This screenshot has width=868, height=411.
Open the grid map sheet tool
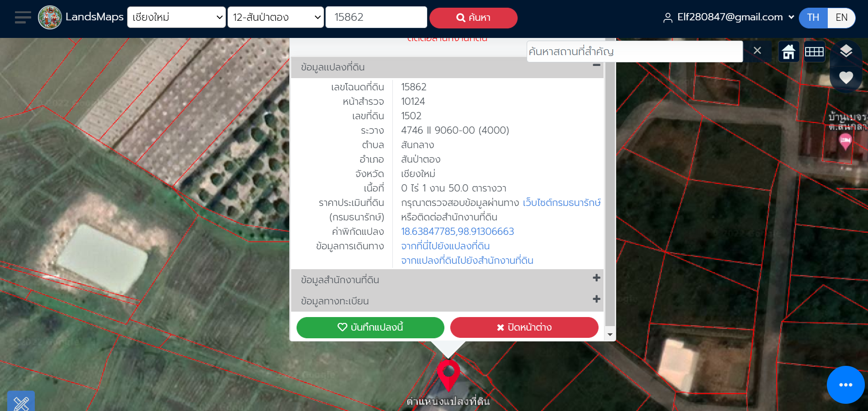pyautogui.click(x=814, y=52)
